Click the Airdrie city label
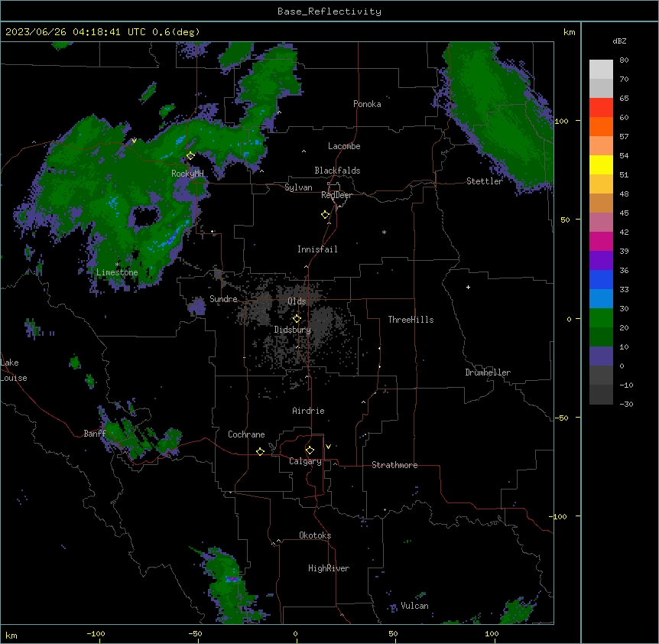 point(308,411)
